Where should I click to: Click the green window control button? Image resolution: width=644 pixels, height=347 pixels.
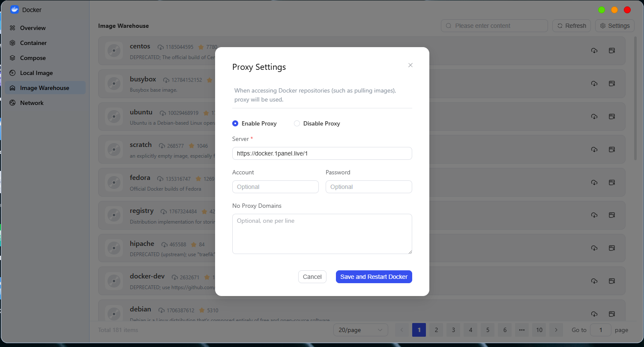(602, 10)
